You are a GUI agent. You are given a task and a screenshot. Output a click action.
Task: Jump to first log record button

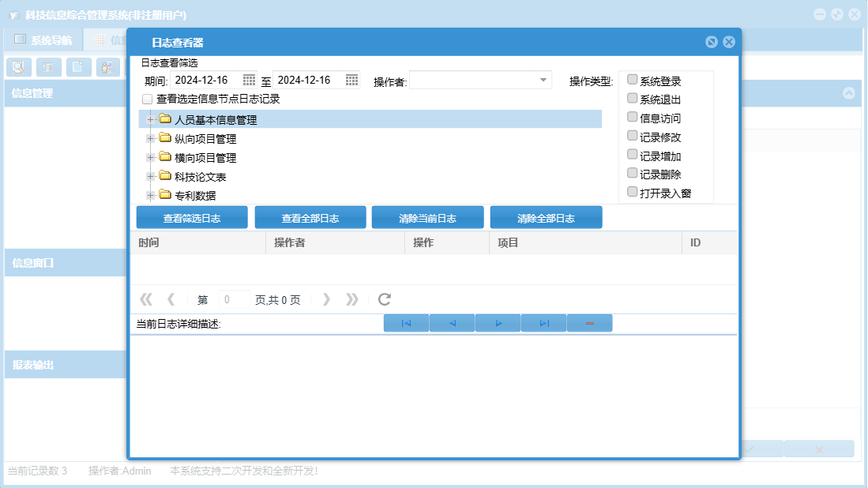click(406, 323)
